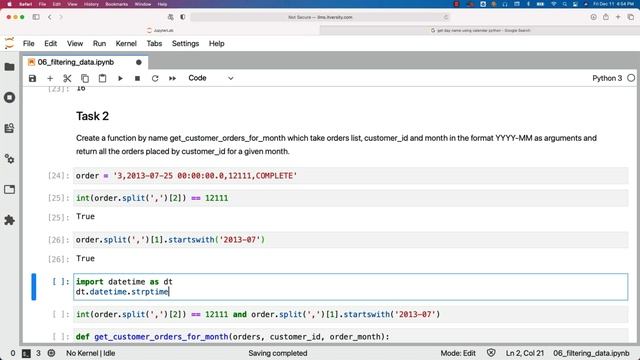The image size is (640, 360).
Task: Close the notebook tab via unsaved dot
Action: 139,62
